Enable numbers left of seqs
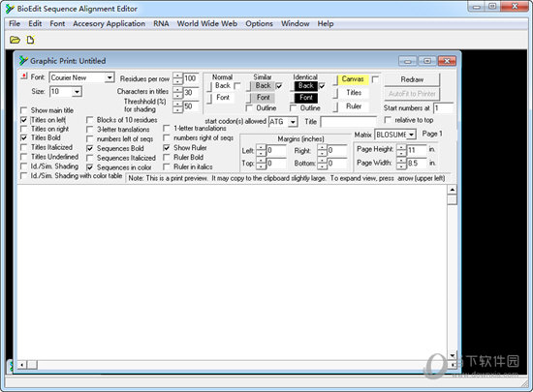The width and height of the screenshot is (533, 392). (x=90, y=139)
